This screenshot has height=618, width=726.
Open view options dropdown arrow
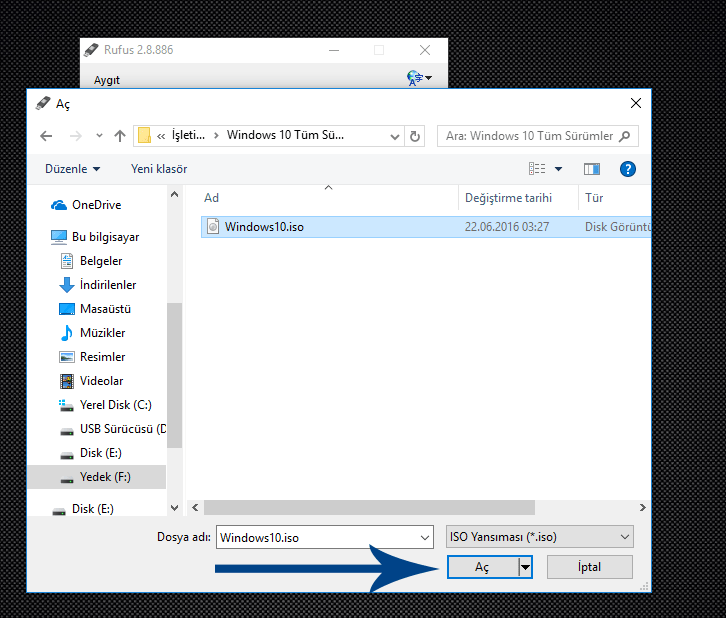[x=558, y=169]
